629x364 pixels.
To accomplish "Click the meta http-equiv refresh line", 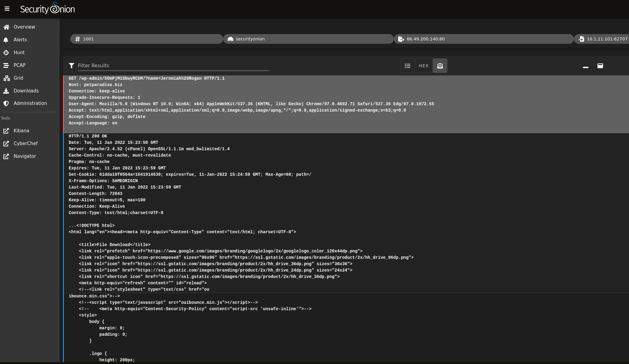I will tap(143, 283).
